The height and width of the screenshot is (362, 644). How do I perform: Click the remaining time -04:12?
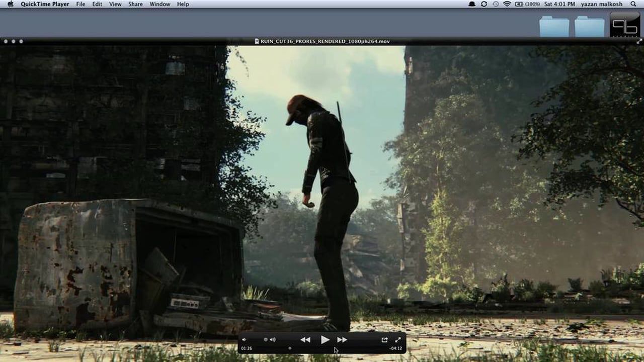[395, 348]
